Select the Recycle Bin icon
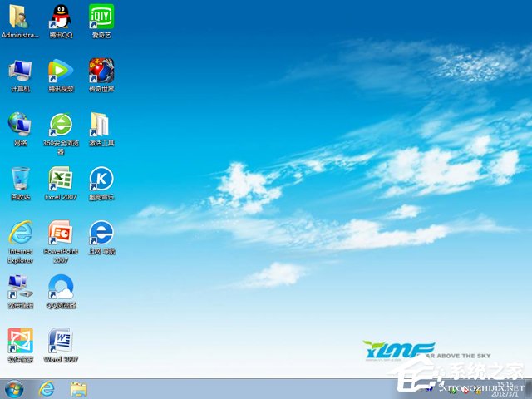The width and height of the screenshot is (532, 399). tap(20, 180)
